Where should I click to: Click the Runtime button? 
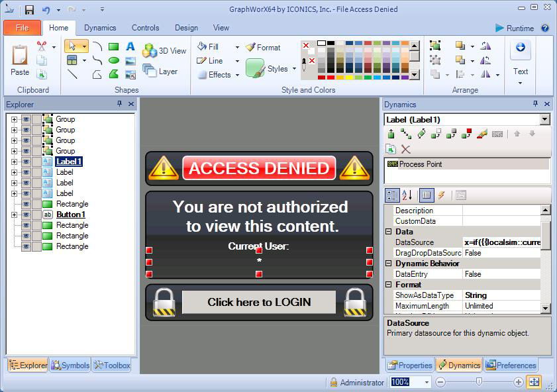coord(515,28)
